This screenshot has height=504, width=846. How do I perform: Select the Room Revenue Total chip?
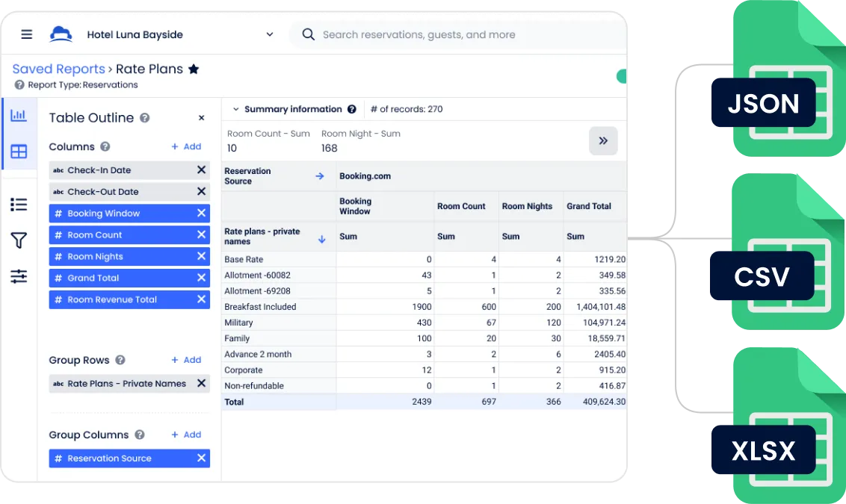coord(129,299)
